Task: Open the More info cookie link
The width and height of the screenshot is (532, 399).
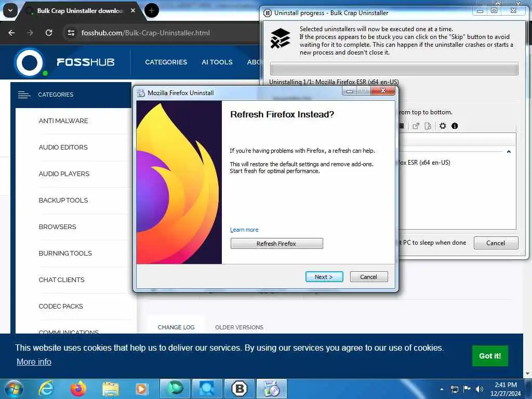Action: 34,362
